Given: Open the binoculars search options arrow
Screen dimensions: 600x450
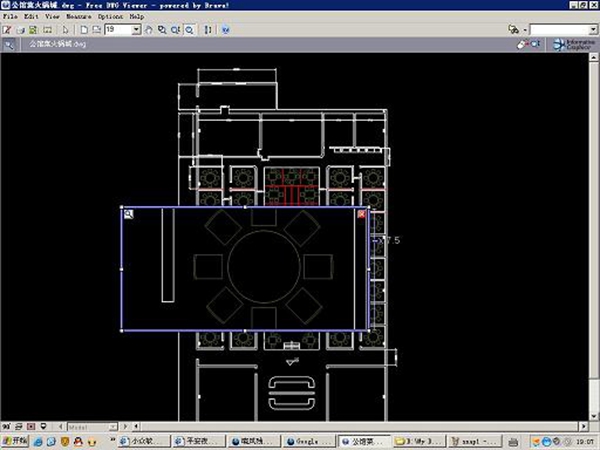Looking at the screenshot, I should pyautogui.click(x=523, y=30).
